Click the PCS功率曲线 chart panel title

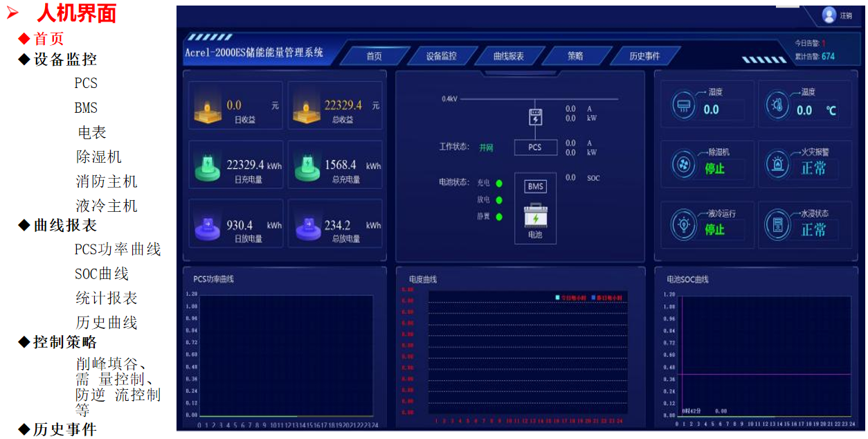click(214, 279)
